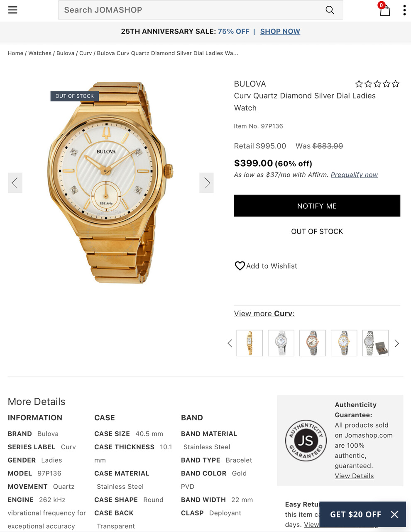Open the shopping bag cart
Image resolution: width=411 pixels, height=532 pixels.
pos(385,10)
